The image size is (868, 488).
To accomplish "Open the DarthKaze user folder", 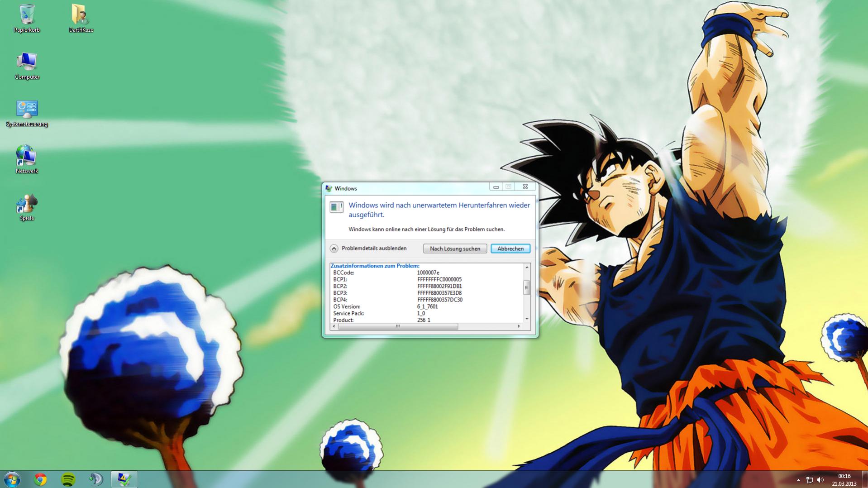I will point(81,18).
